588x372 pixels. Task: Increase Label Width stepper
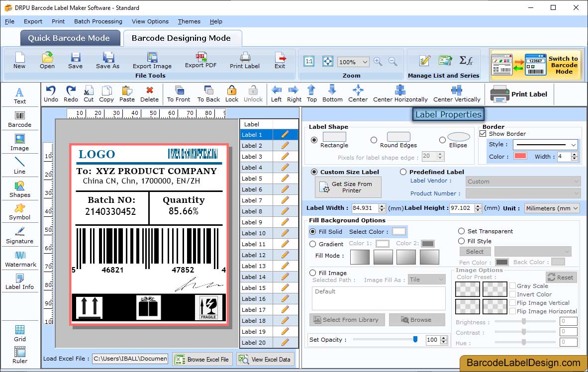coord(382,206)
